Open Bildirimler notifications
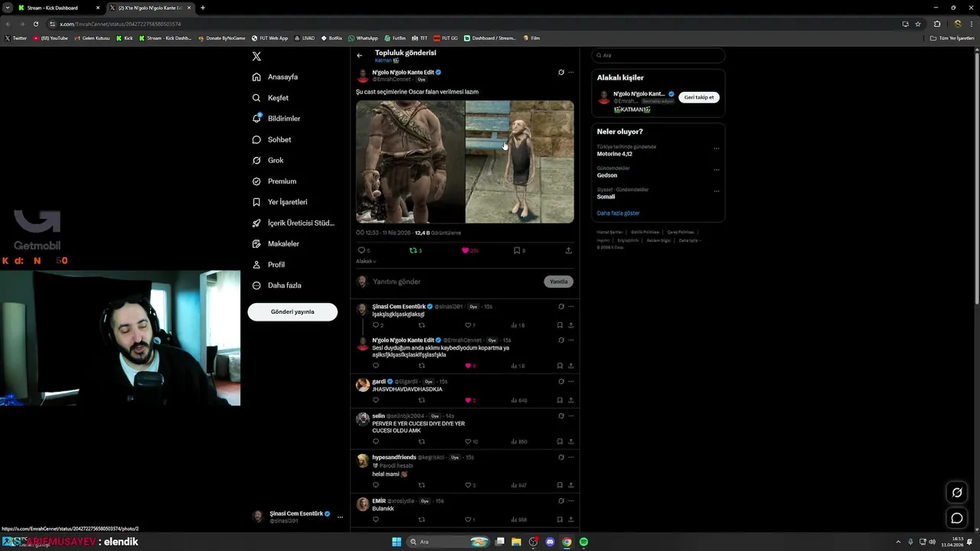The image size is (980, 551). tap(276, 119)
